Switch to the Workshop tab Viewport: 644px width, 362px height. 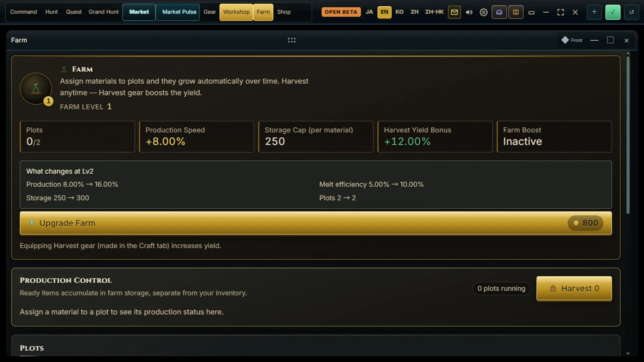pyautogui.click(x=236, y=12)
